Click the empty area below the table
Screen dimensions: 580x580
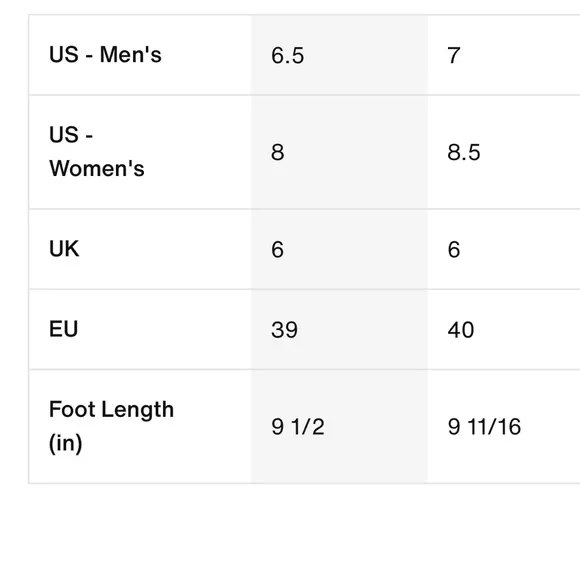(x=290, y=533)
